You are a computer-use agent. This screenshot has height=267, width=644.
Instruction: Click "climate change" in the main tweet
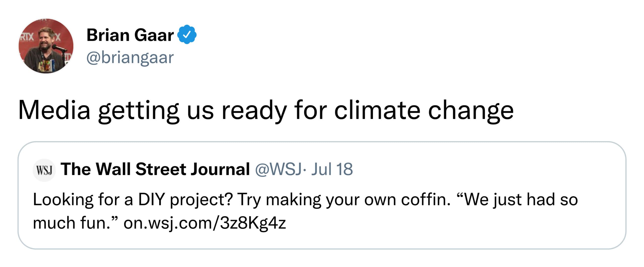click(x=424, y=110)
